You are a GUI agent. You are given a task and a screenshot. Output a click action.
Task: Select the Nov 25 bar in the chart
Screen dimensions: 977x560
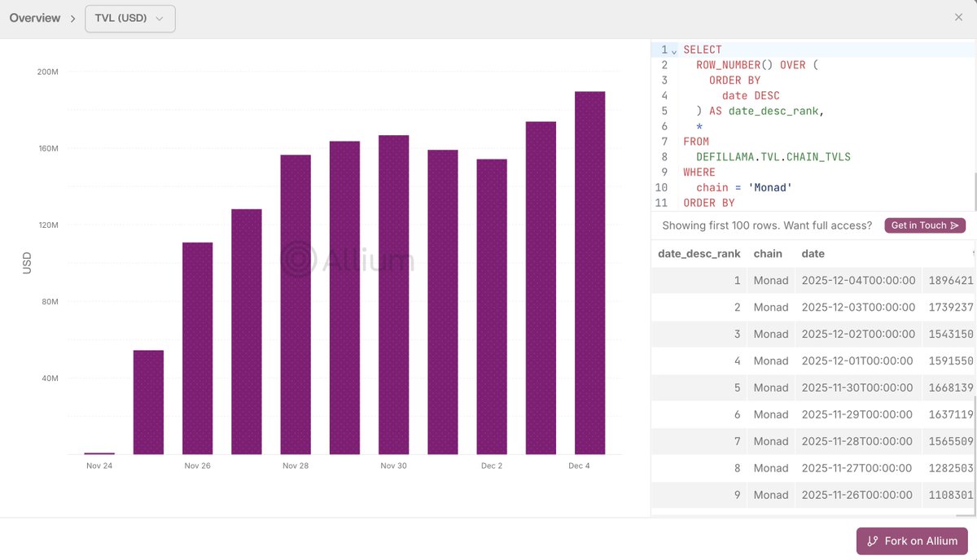(148, 402)
